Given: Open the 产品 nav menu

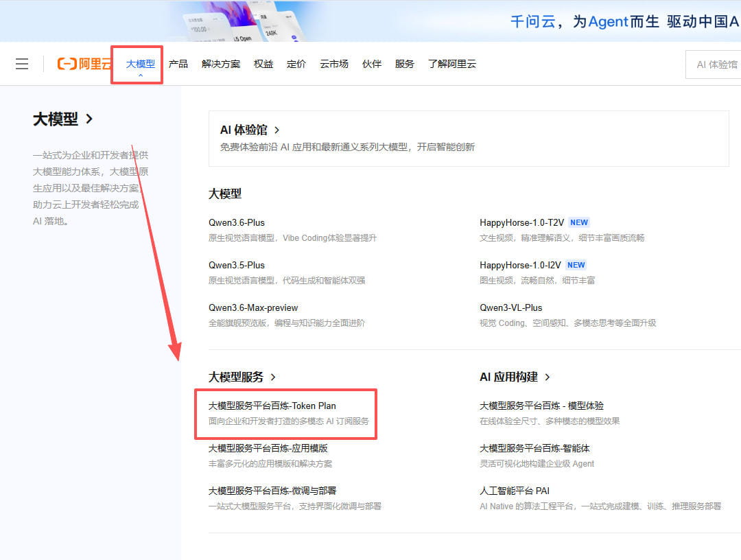Looking at the screenshot, I should click(178, 64).
